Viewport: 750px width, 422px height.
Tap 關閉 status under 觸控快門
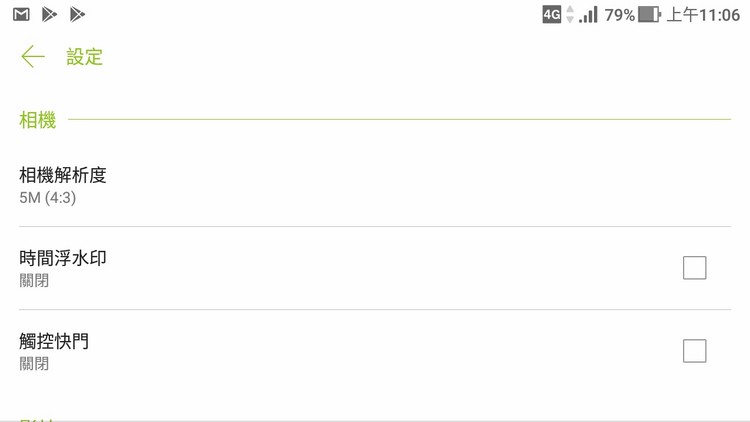34,364
